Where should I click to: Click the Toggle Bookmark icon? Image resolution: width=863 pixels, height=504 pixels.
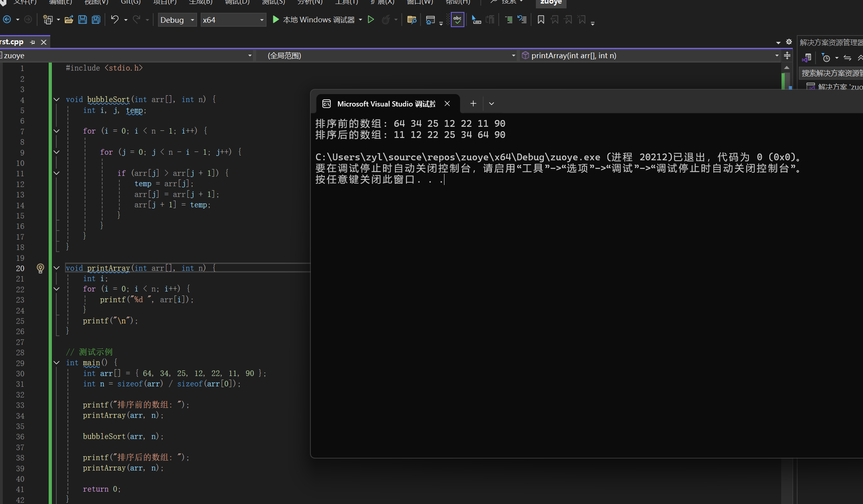point(541,20)
